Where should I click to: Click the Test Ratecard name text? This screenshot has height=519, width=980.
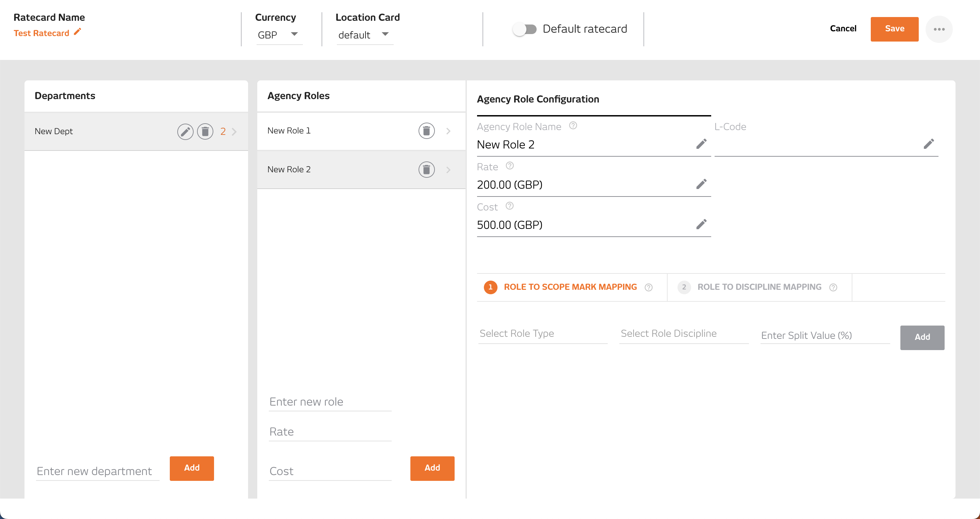click(42, 33)
